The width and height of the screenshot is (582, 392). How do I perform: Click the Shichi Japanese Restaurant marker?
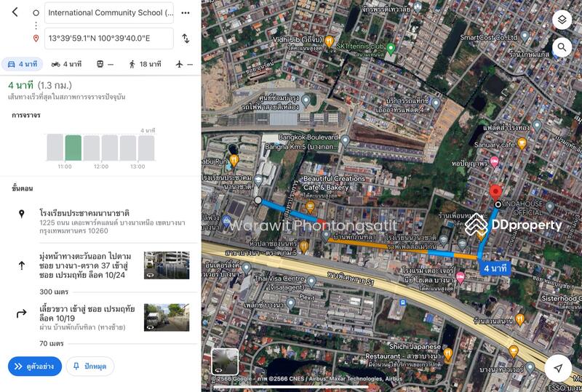[448, 354]
